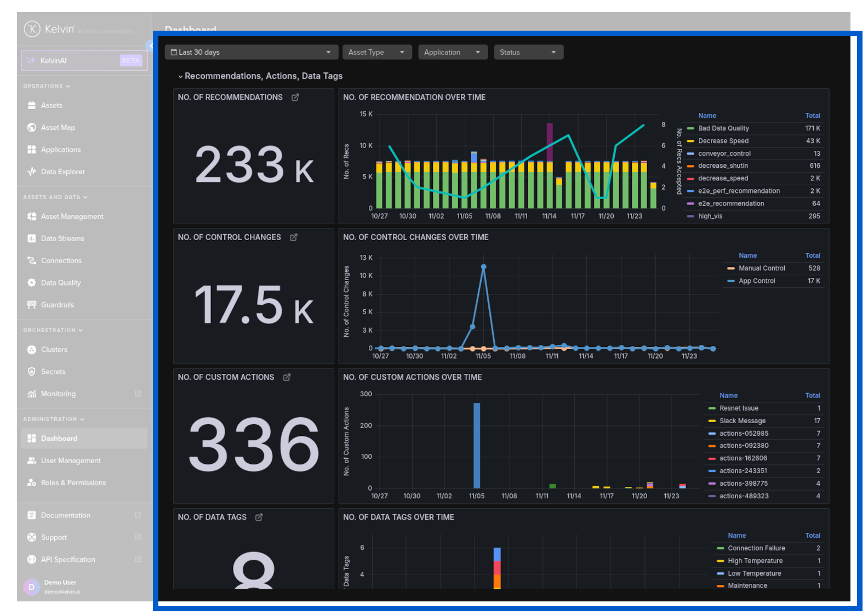The image size is (868, 614).
Task: Open the KelvinAI beta button
Action: pos(84,60)
